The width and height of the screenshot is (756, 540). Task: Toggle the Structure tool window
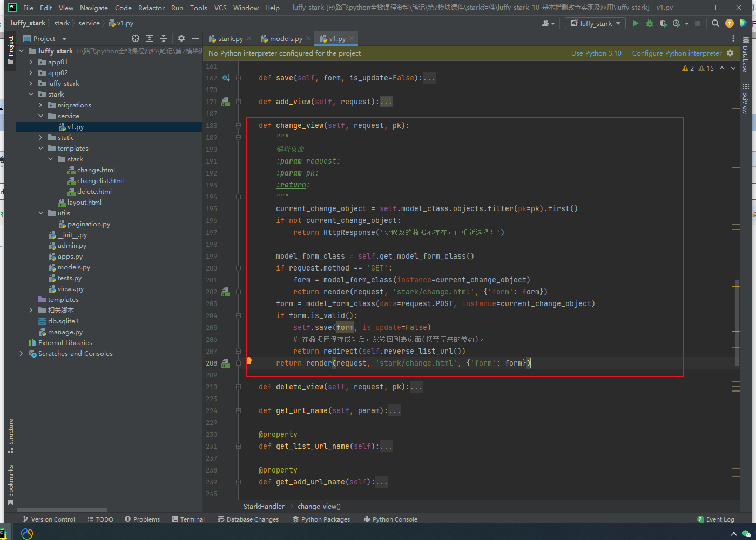pyautogui.click(x=10, y=435)
